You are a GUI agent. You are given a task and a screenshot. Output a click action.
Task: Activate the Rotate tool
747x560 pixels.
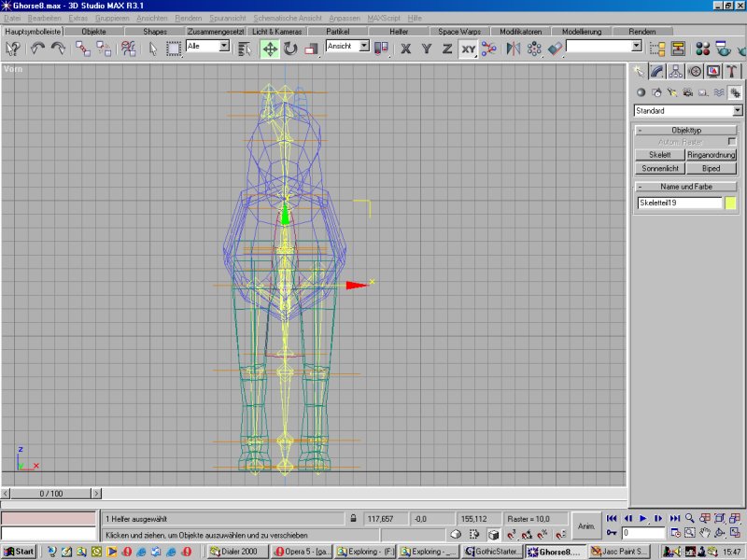290,49
